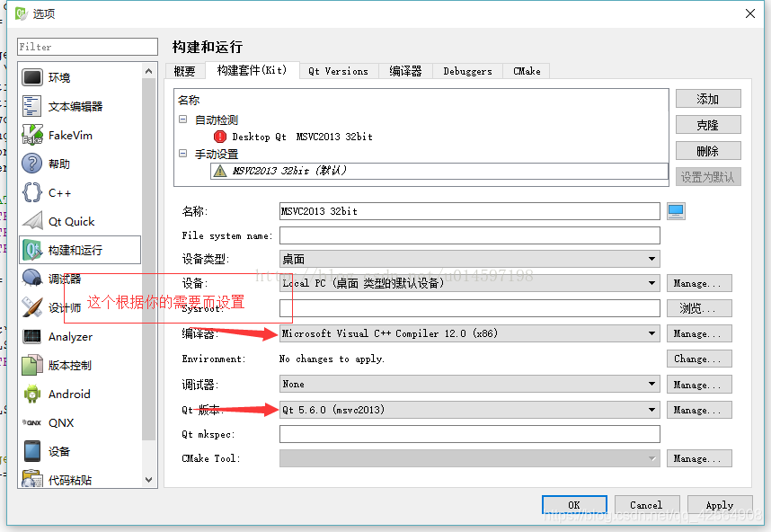Switch to the 概要 tab
771x532 pixels.
[x=185, y=71]
